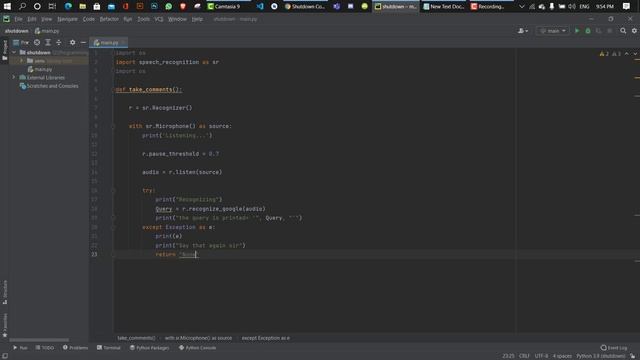The image size is (640, 360).
Task: Collapse the shutdown project root folder
Action: pyautogui.click(x=14, y=53)
